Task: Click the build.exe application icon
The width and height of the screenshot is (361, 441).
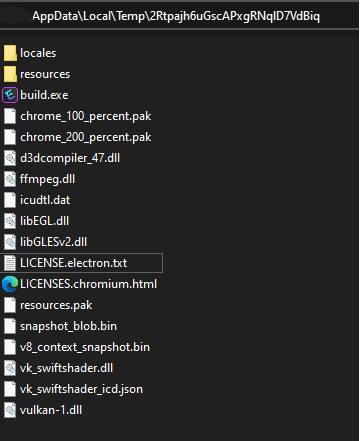Action: click(10, 95)
